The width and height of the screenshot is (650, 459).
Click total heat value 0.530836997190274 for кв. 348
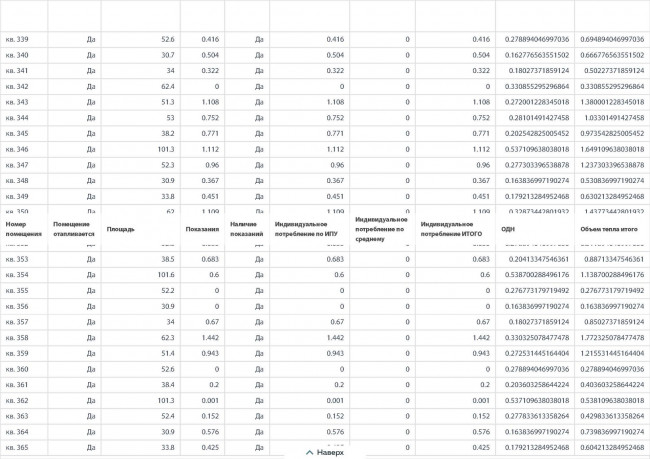click(x=612, y=181)
